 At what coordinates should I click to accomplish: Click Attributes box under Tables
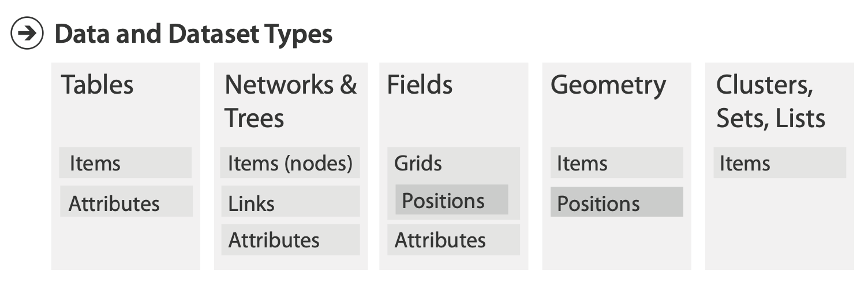[126, 203]
